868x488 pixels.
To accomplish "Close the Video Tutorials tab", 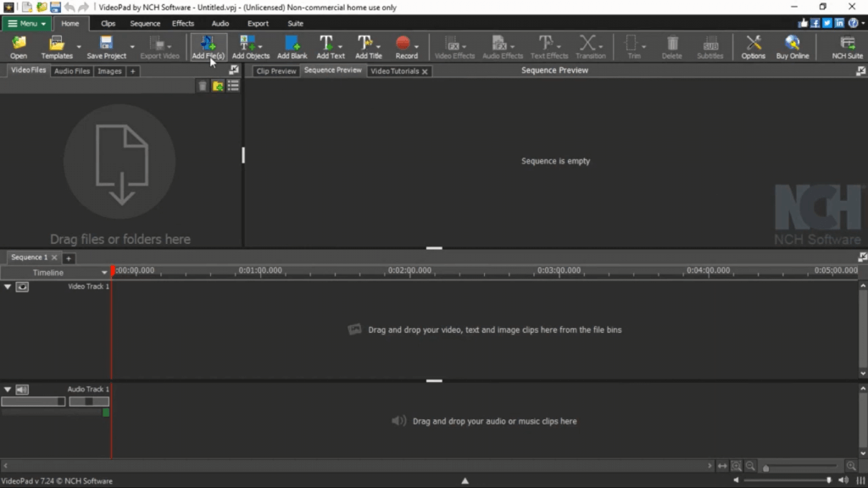I will (x=425, y=71).
